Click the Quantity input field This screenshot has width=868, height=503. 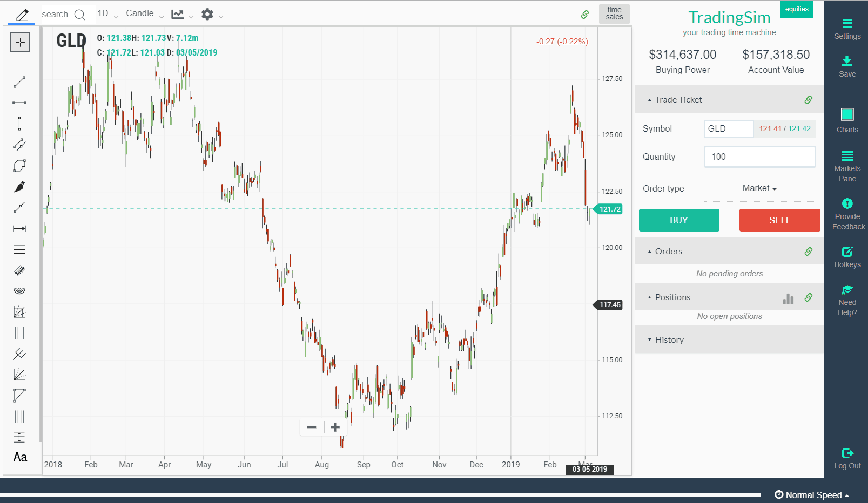(x=759, y=157)
